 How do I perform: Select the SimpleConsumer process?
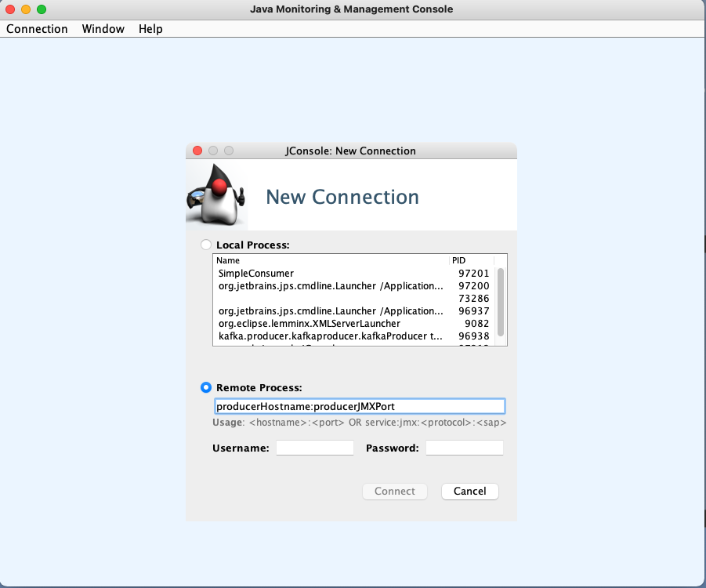tap(313, 273)
